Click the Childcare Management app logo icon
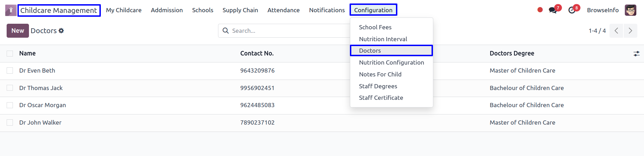 coord(11,10)
